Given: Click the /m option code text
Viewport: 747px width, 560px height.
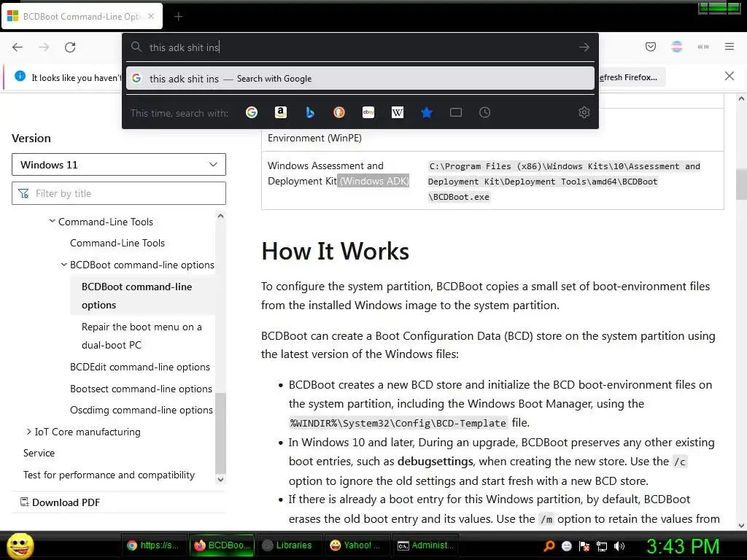Looking at the screenshot, I should coord(546,519).
